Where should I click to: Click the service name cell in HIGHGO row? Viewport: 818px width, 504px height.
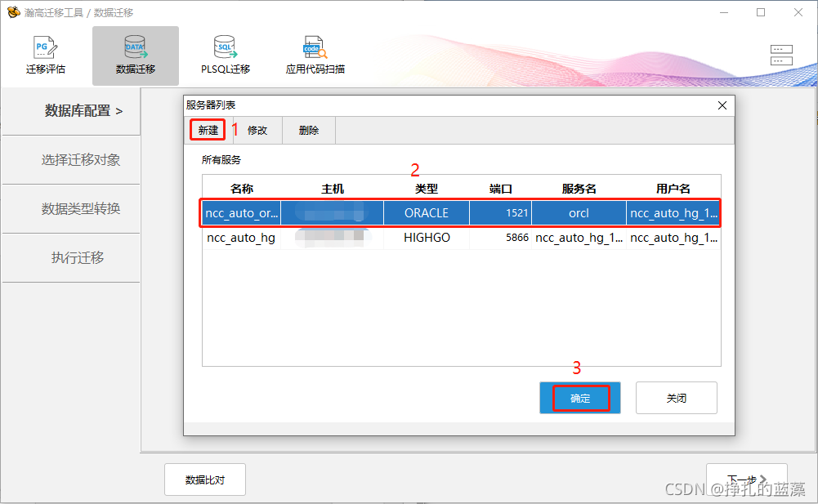[x=579, y=238]
